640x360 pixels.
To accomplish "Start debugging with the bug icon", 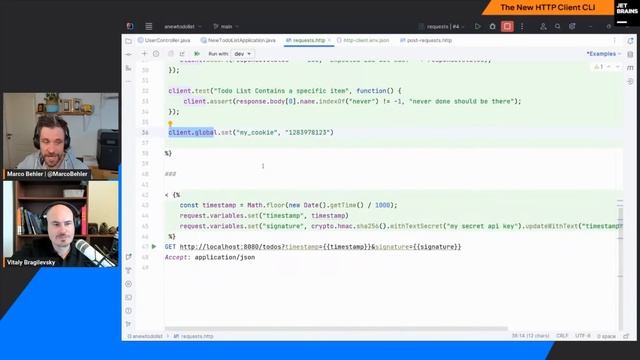I will [x=492, y=27].
